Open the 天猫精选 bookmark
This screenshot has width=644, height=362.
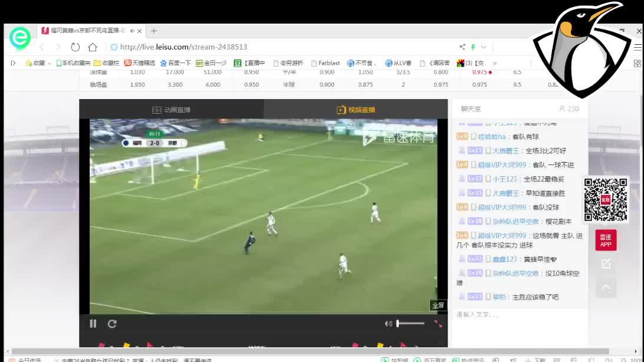pyautogui.click(x=140, y=63)
